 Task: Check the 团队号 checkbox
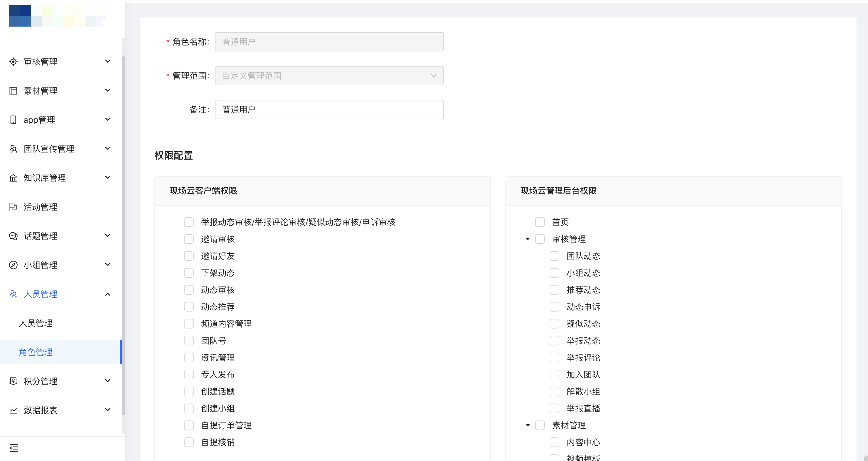pos(189,341)
